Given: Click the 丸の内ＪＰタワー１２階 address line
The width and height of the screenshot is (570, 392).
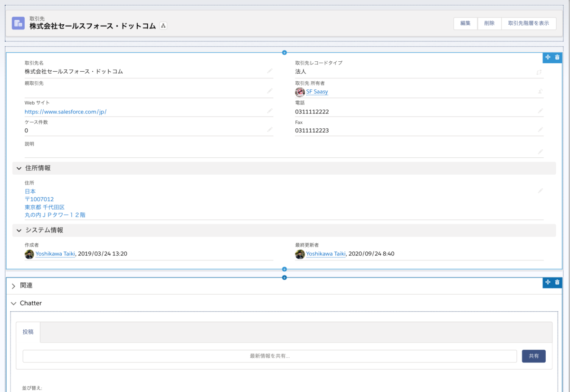Looking at the screenshot, I should pos(55,215).
